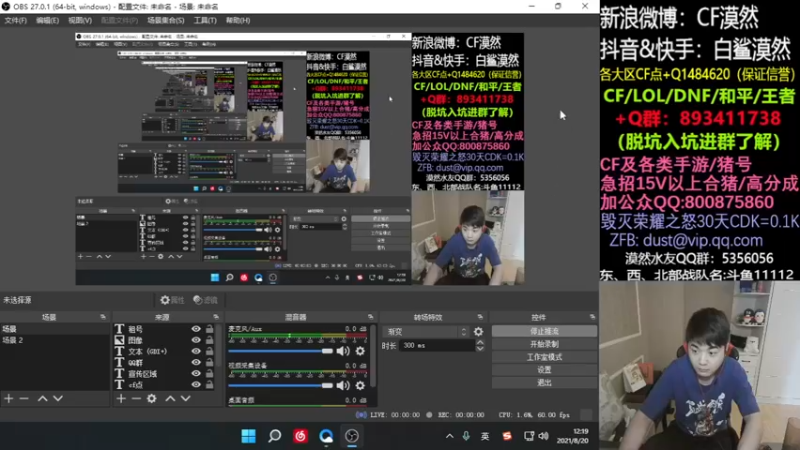The width and height of the screenshot is (800, 450).
Task: Hide the cf点 source
Action: tap(196, 385)
